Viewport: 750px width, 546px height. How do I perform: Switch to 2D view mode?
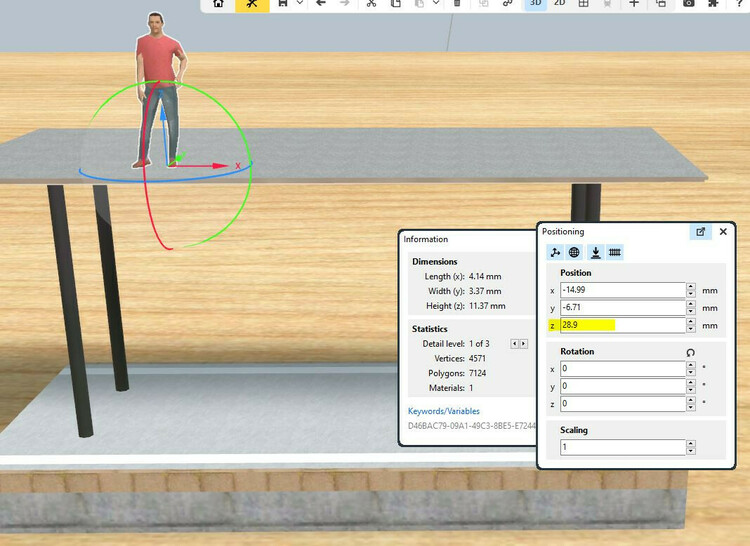click(x=560, y=3)
